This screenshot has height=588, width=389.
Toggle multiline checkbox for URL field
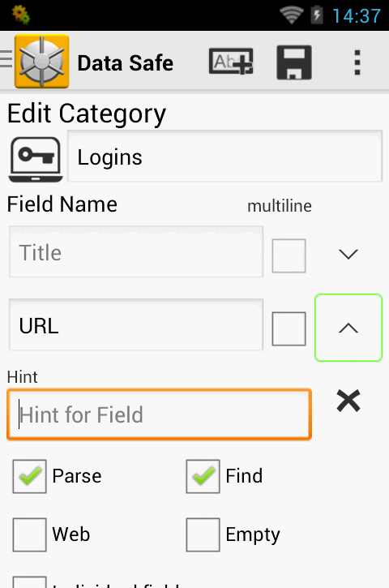(289, 328)
